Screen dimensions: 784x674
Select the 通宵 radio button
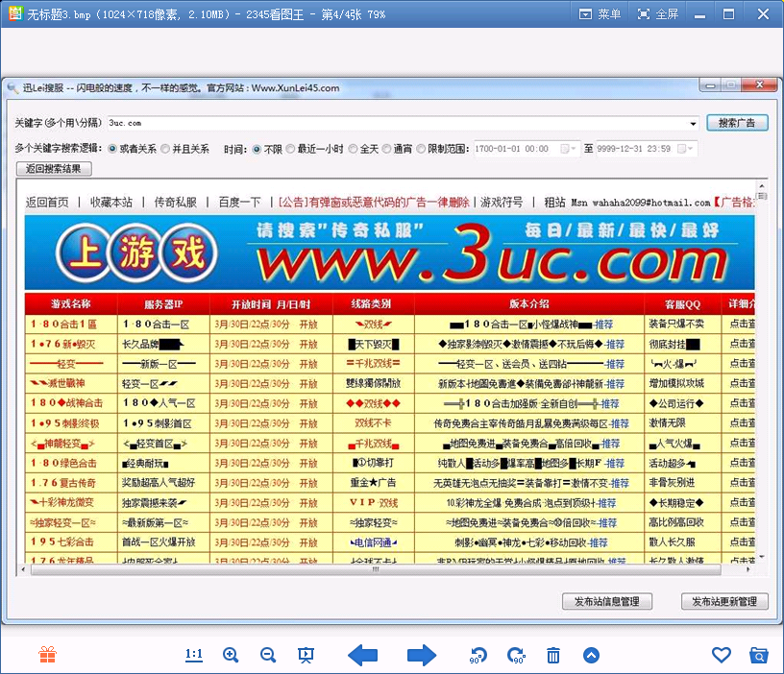[386, 149]
